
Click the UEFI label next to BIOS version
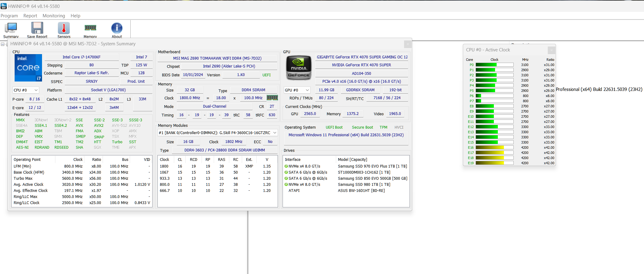(266, 75)
